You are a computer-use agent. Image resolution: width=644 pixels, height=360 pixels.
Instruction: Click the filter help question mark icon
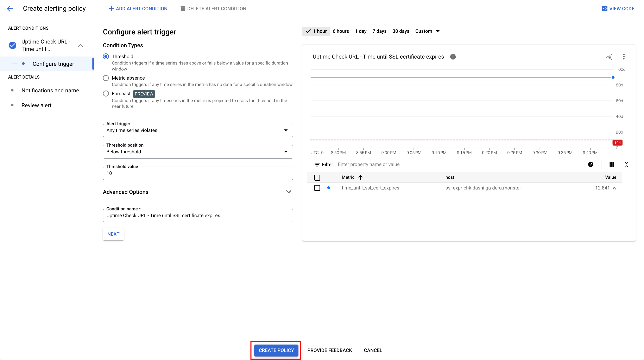pyautogui.click(x=591, y=164)
